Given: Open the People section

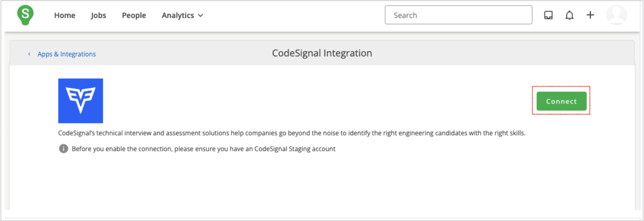Looking at the screenshot, I should coord(134,15).
